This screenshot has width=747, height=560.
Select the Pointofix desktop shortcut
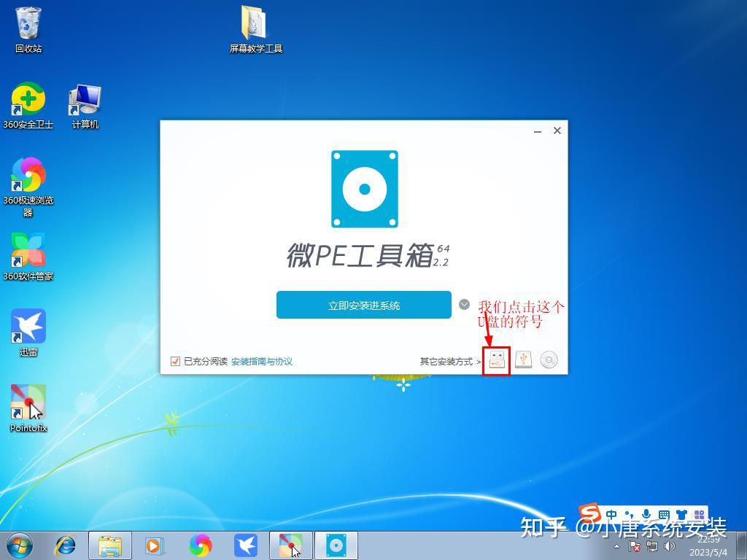(x=28, y=408)
